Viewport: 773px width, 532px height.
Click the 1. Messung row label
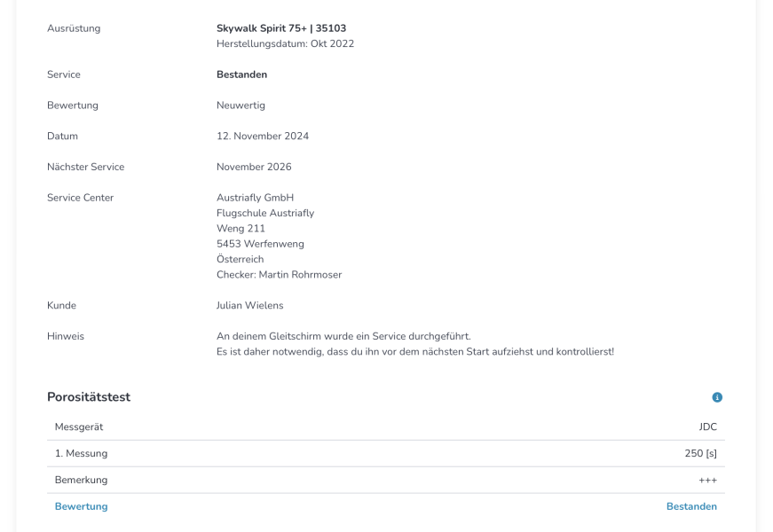[81, 453]
